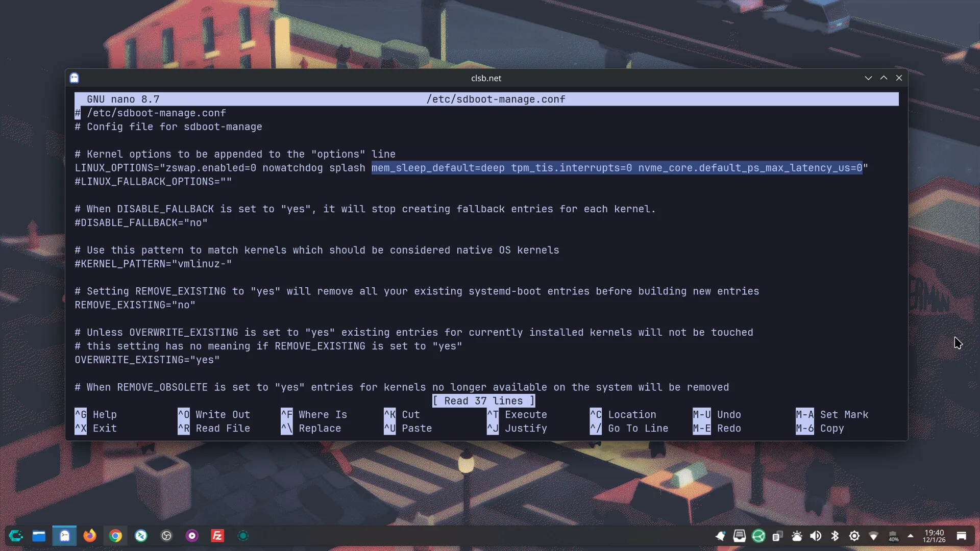Open the Bluetooth tray icon
Screen dimensions: 980x551
835,536
